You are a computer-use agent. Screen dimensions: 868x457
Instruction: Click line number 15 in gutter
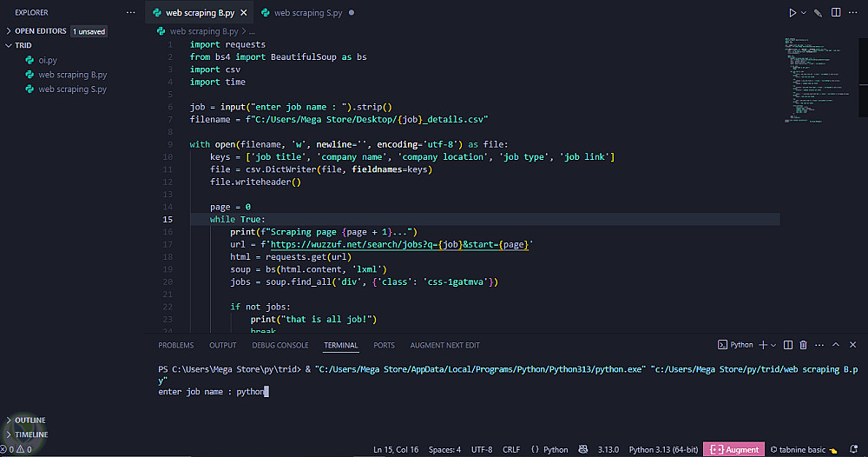point(168,219)
